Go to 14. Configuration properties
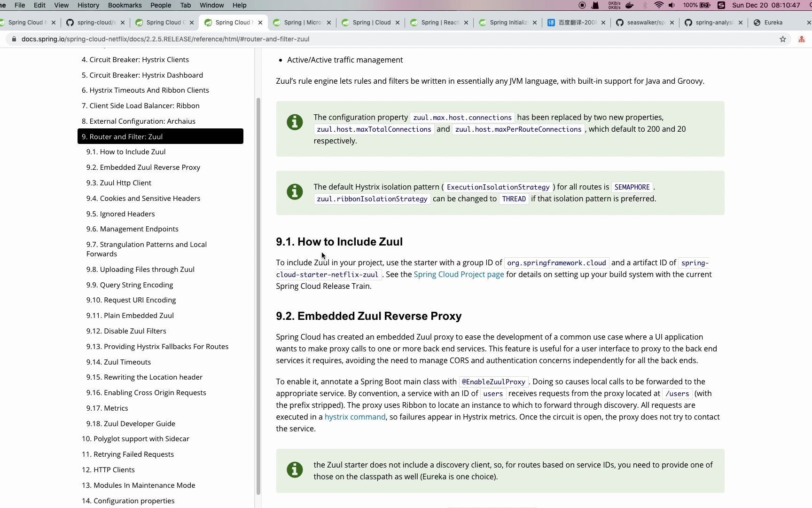The height and width of the screenshot is (508, 812). (128, 501)
